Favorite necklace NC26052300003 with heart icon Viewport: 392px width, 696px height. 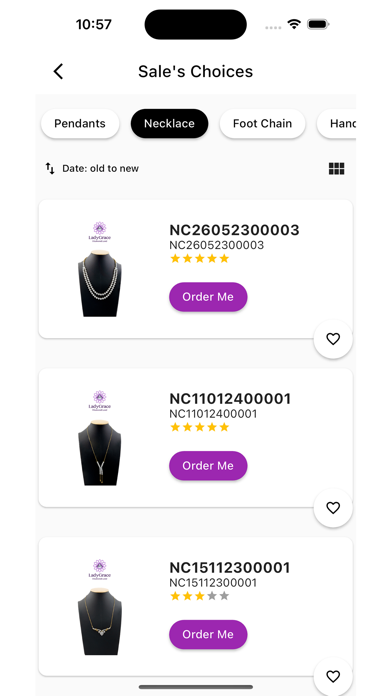[333, 339]
